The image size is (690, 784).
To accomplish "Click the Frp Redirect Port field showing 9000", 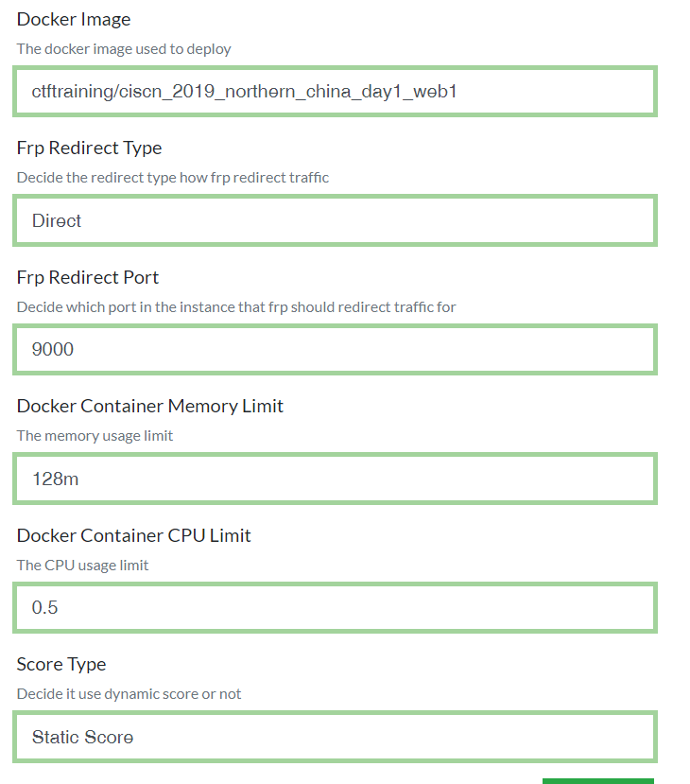I will point(335,349).
